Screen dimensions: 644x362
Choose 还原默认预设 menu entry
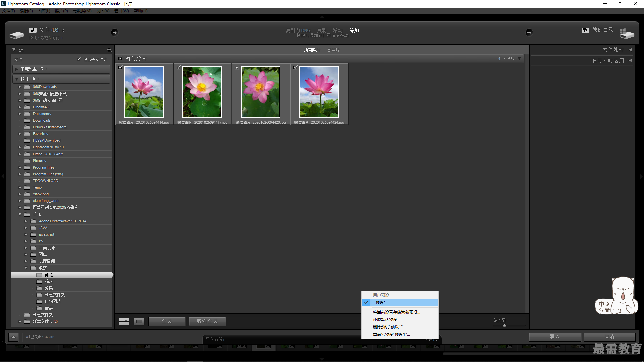point(400,320)
